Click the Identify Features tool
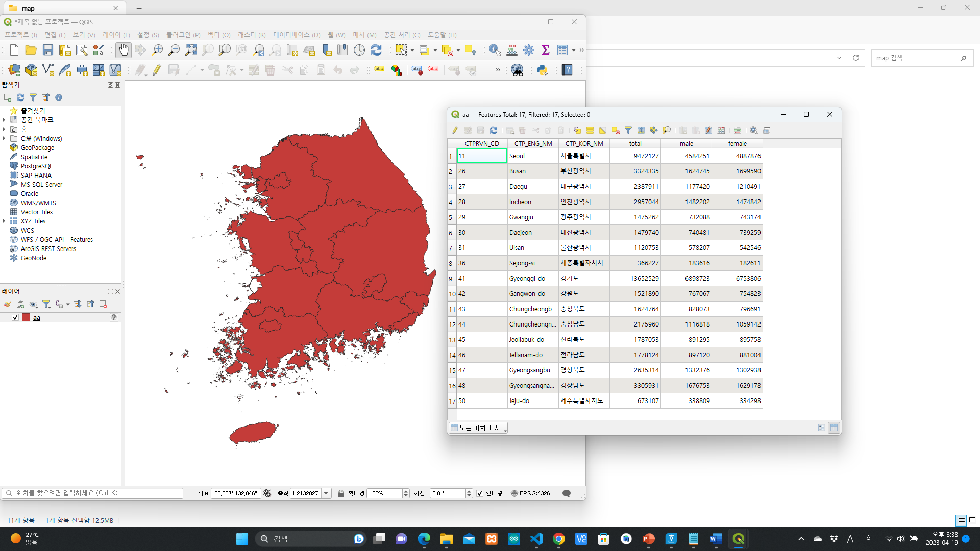The height and width of the screenshot is (551, 980). click(x=494, y=50)
